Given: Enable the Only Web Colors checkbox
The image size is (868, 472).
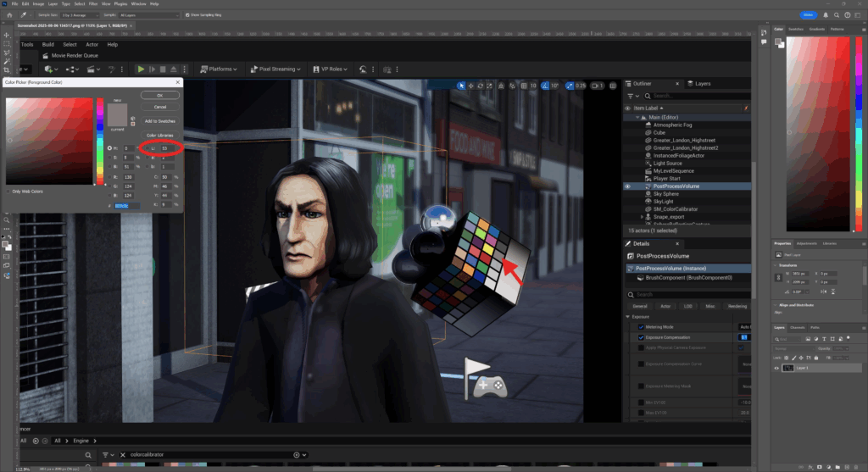Looking at the screenshot, I should 8,191.
